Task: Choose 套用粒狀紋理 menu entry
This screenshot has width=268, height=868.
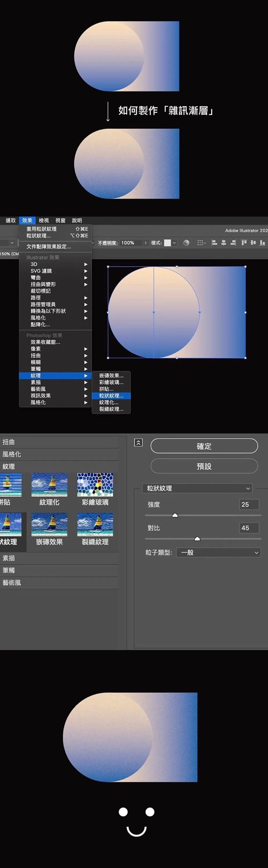Action: click(55, 229)
